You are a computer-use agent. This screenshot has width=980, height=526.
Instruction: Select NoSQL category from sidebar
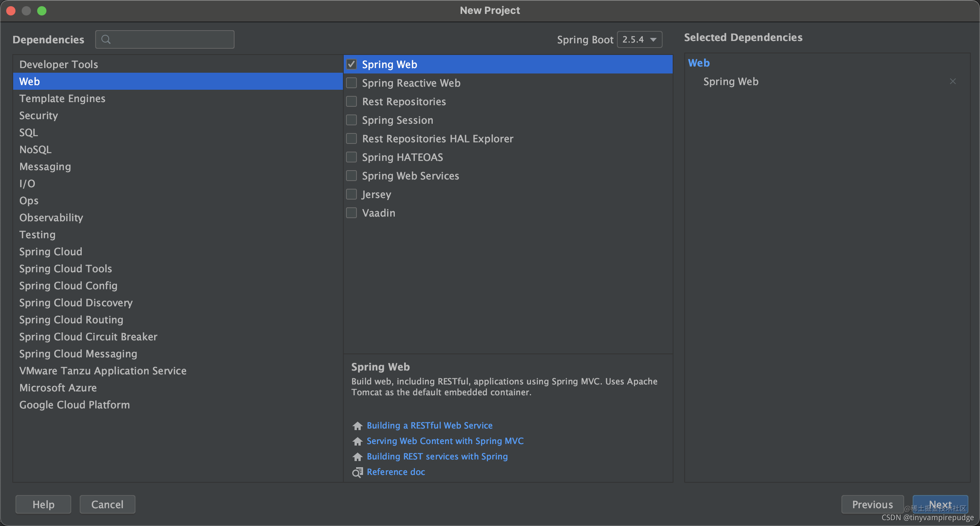(35, 149)
